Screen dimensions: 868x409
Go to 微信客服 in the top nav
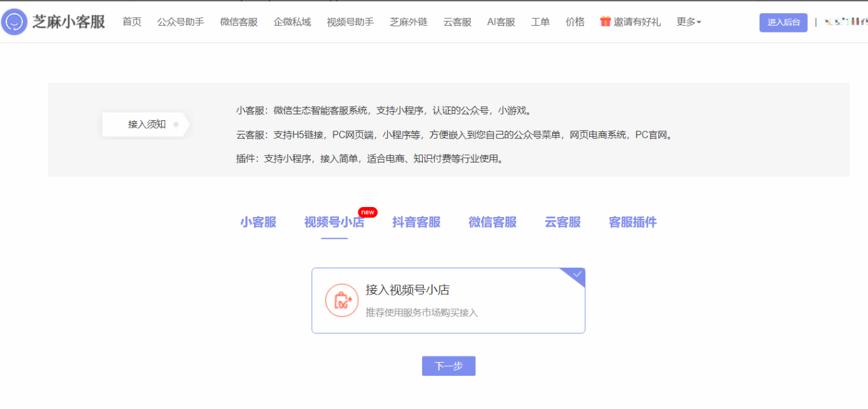[x=239, y=22]
